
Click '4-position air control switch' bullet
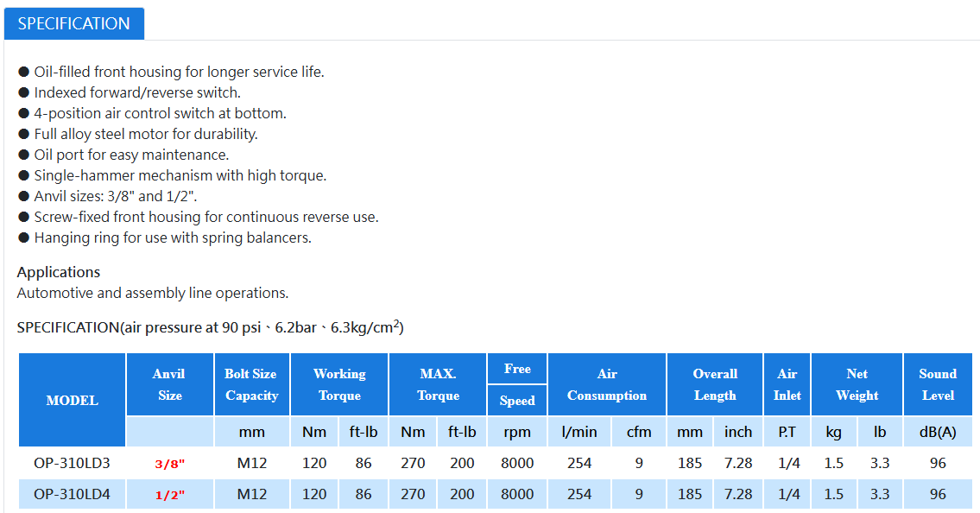click(x=153, y=113)
